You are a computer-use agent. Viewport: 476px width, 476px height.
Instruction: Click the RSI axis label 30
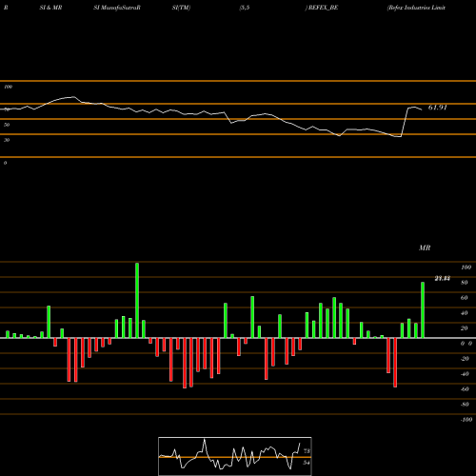(x=7, y=140)
